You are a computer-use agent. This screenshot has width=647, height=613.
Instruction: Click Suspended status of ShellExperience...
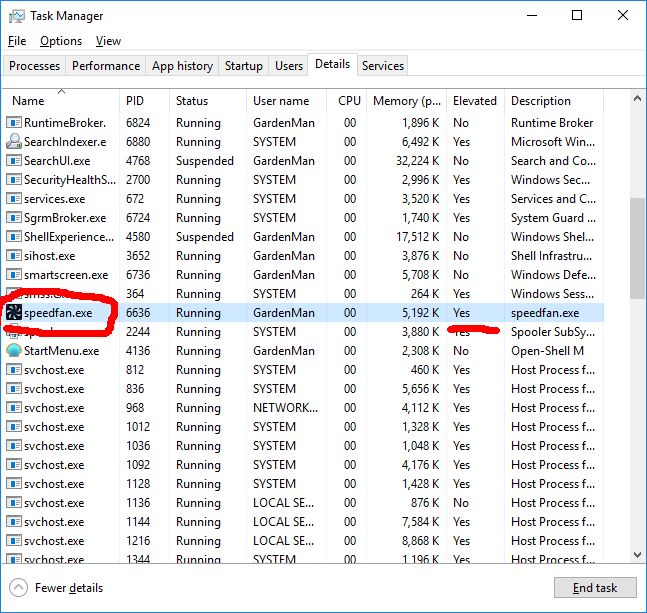coord(205,237)
